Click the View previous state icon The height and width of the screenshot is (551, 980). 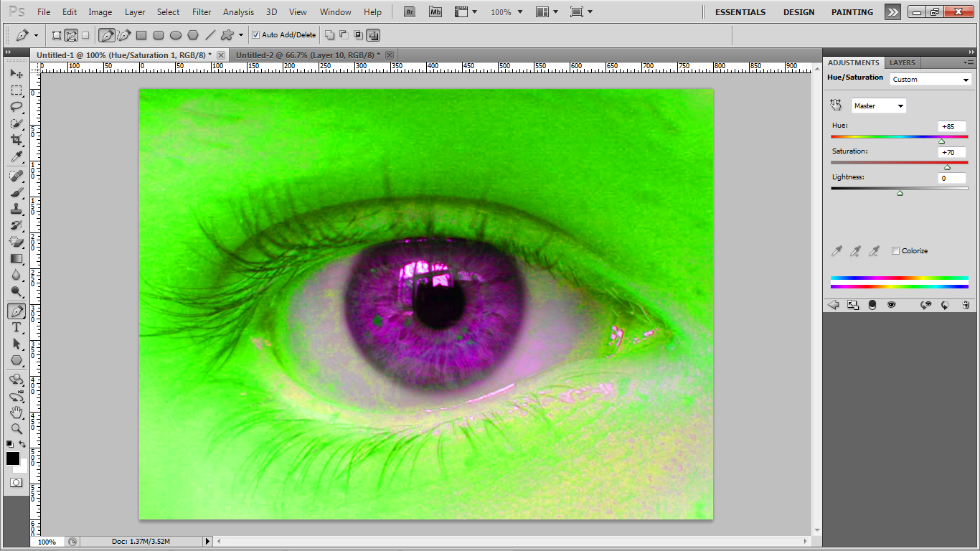(925, 305)
